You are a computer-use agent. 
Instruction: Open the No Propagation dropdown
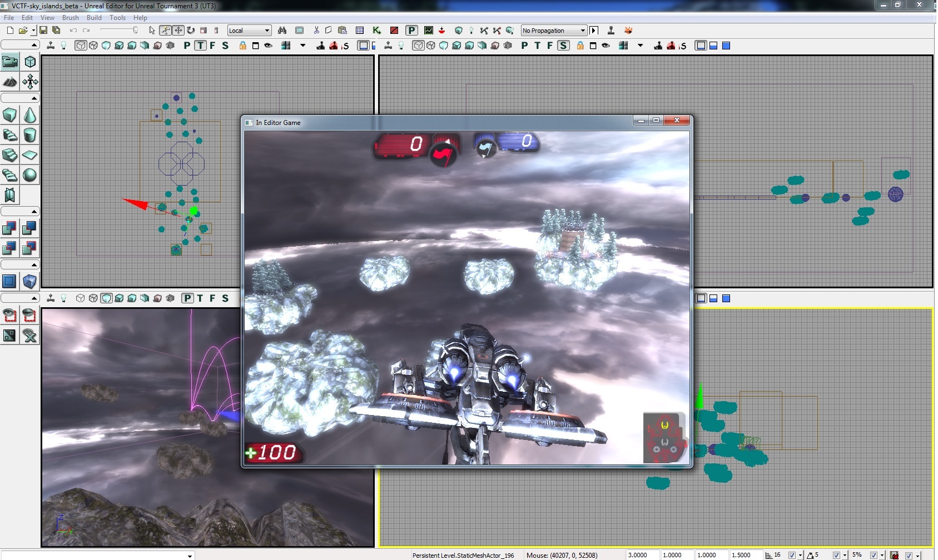(x=554, y=31)
